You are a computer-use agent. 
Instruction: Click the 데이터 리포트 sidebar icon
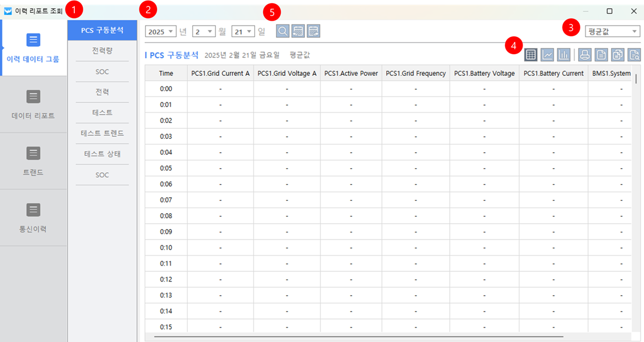[x=33, y=97]
